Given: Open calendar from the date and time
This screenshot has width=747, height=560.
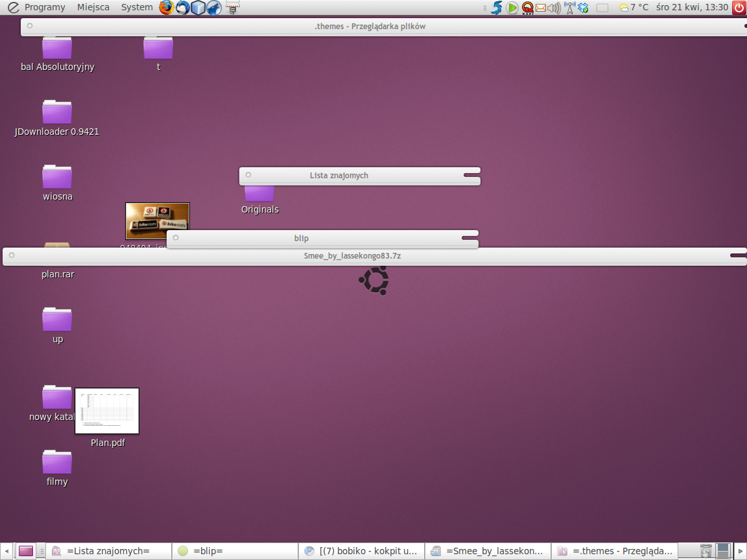Looking at the screenshot, I should tap(692, 8).
